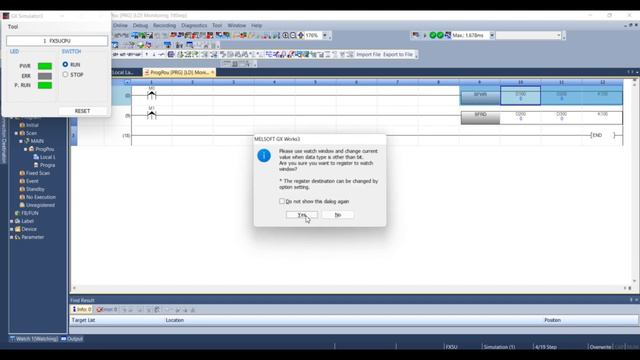Check Do not show this dialog again
This screenshot has height=360, width=640.
tap(282, 201)
